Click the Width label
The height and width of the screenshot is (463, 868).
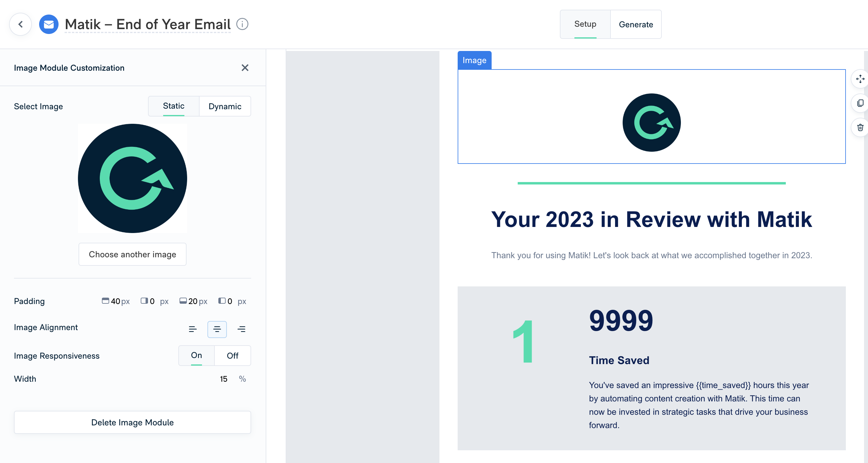[x=25, y=379]
